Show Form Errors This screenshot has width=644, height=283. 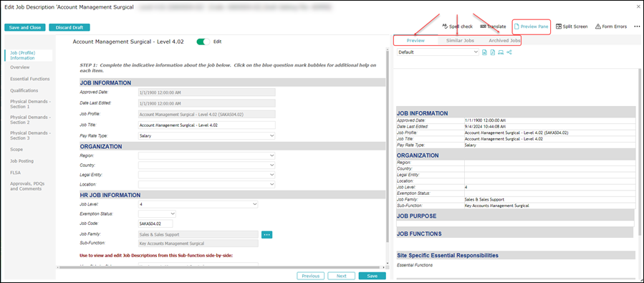coord(611,27)
